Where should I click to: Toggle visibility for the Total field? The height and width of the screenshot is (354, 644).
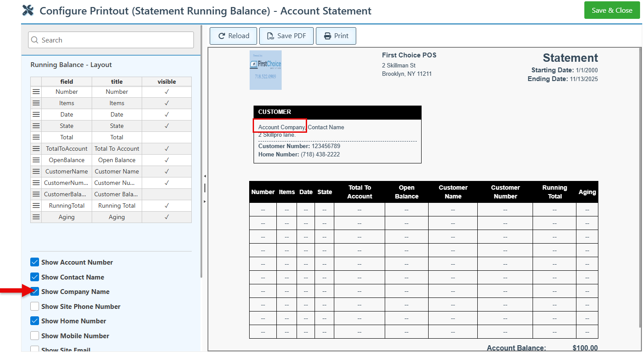167,138
